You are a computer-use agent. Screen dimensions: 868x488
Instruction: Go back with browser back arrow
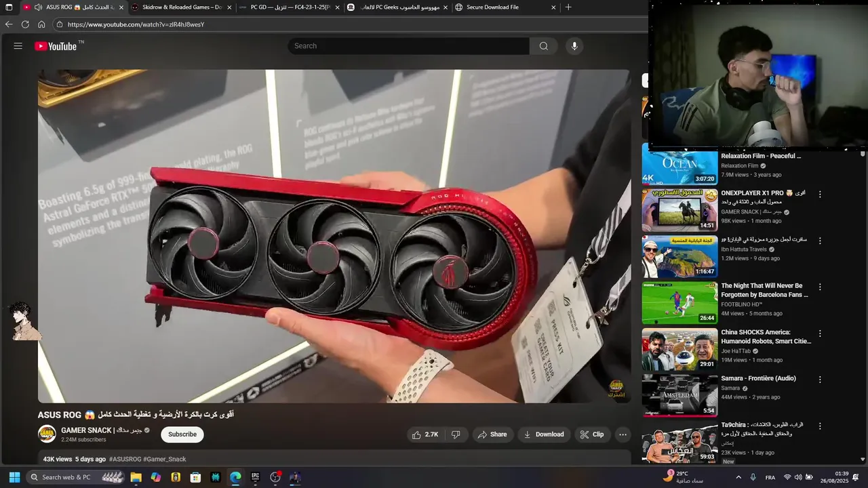[9, 24]
